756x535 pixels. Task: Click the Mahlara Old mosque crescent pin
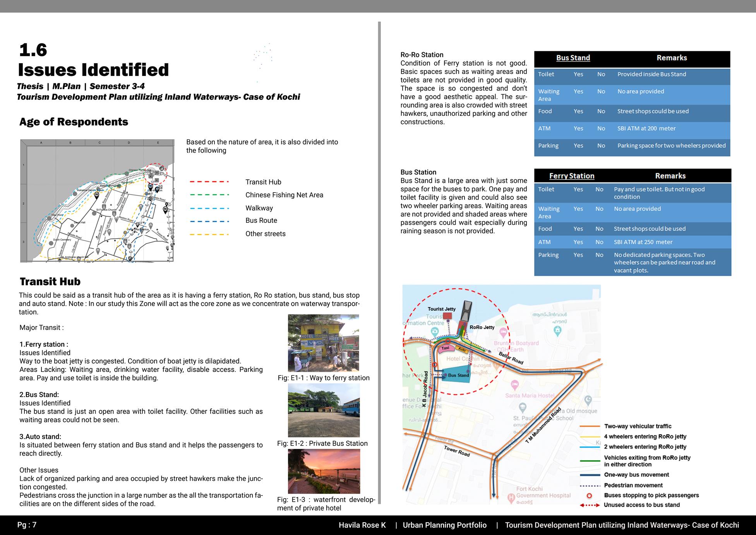click(588, 400)
